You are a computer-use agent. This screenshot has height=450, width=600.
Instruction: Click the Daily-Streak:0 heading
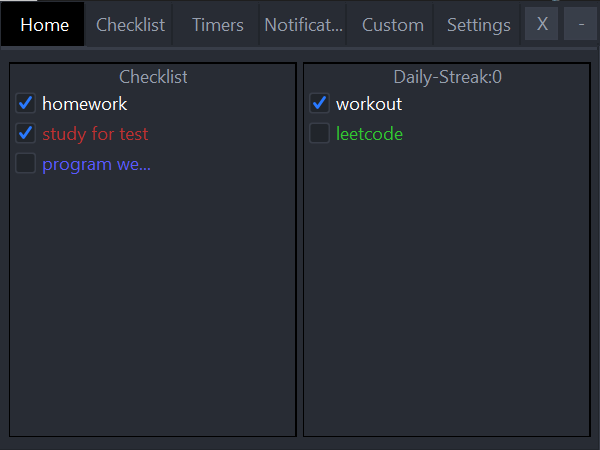(447, 77)
